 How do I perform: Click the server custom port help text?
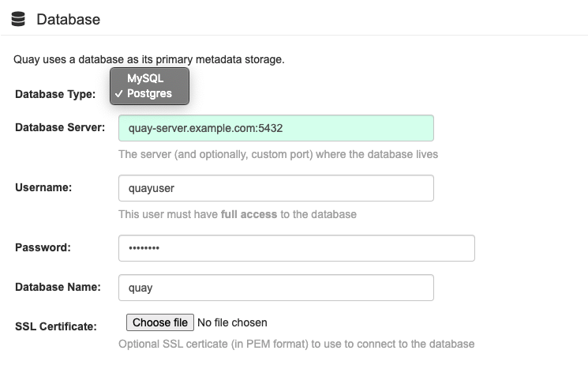(x=278, y=154)
